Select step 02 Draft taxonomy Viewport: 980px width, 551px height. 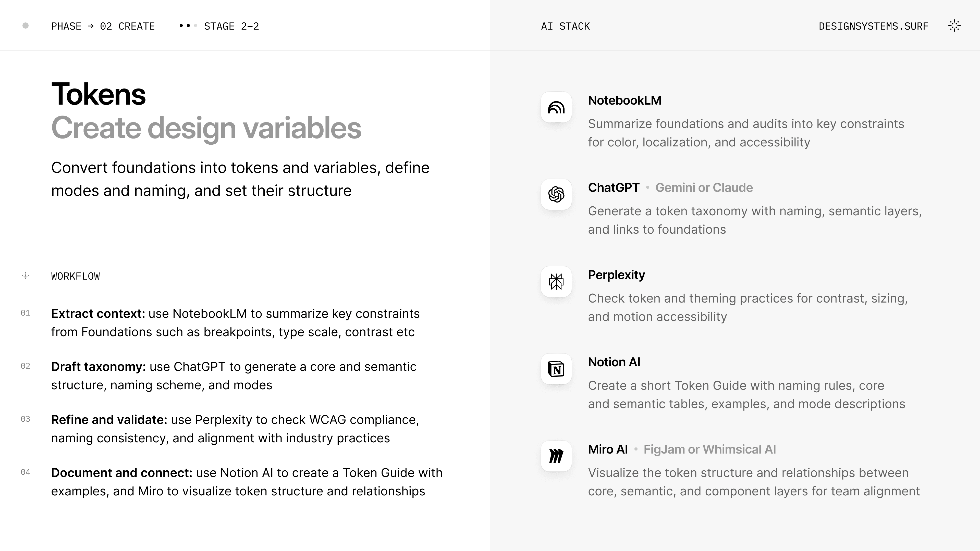234,376
